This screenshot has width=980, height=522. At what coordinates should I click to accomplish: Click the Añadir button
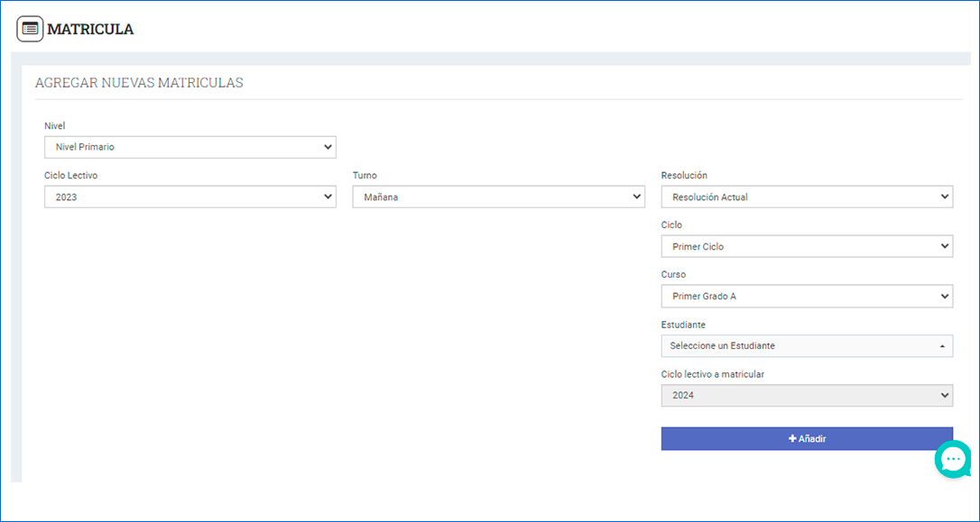click(807, 439)
